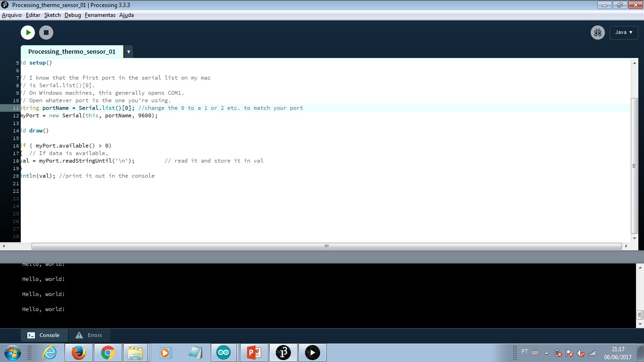Click the editor's scroll-right arrow
This screenshot has width=644, height=362.
tap(627, 246)
